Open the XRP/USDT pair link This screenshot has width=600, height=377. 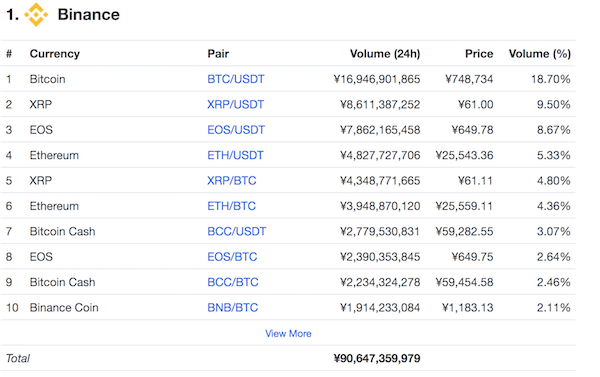pos(236,104)
